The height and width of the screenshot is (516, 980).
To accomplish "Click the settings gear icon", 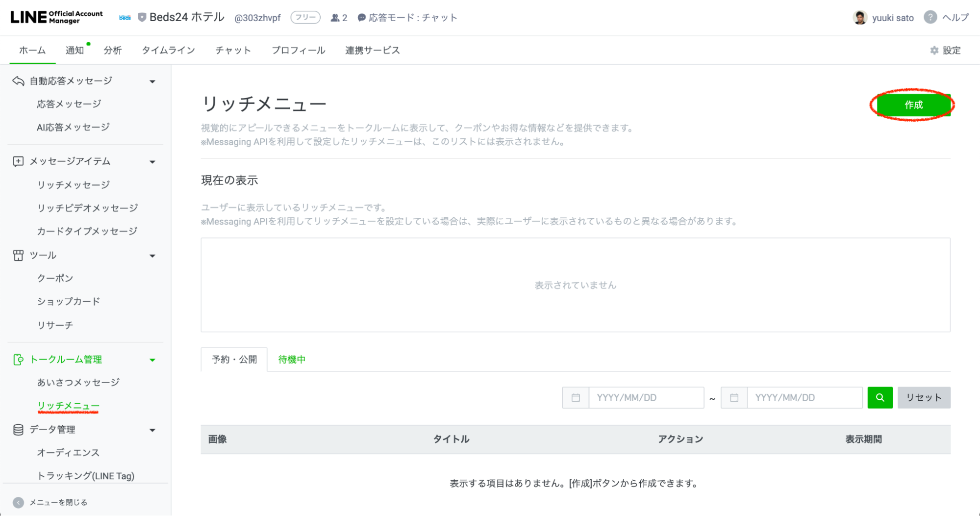I will [934, 51].
